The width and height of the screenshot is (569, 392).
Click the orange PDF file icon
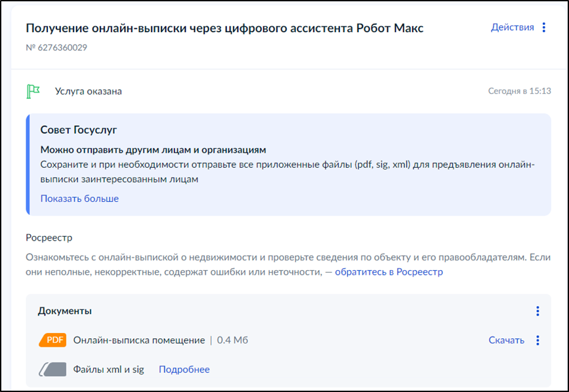tap(53, 340)
